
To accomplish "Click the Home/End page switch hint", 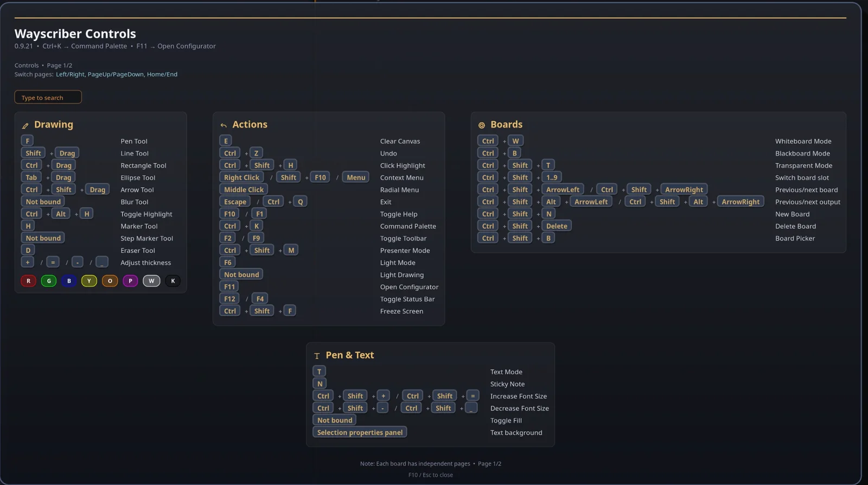I will 162,74.
